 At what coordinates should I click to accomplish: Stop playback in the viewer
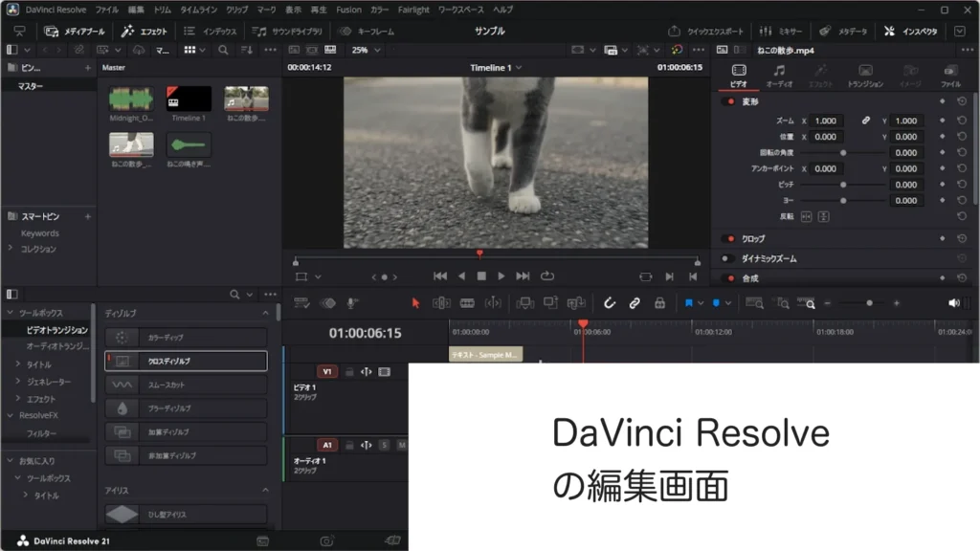(x=481, y=276)
